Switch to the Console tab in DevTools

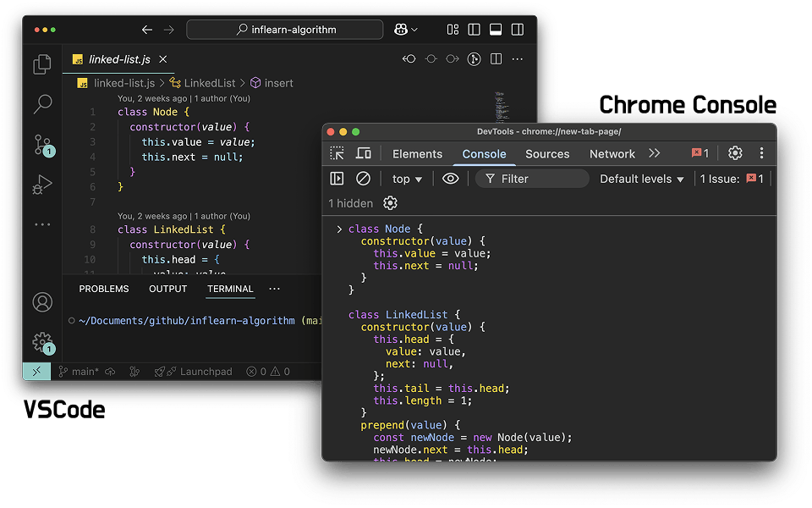click(484, 154)
